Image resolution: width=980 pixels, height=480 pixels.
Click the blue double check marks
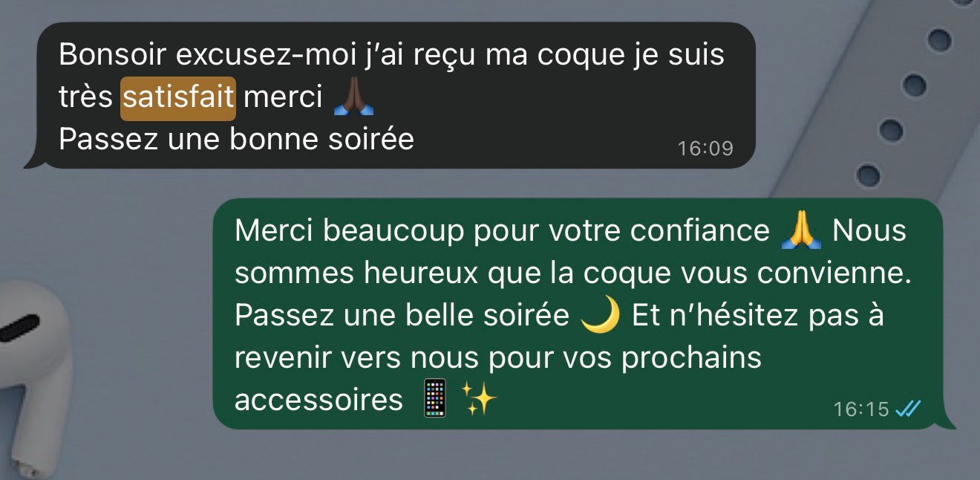click(908, 409)
